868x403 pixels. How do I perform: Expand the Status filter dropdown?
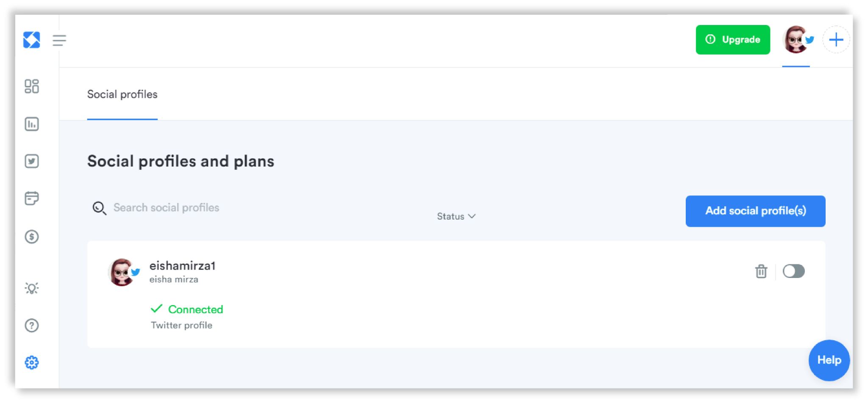[x=456, y=217]
